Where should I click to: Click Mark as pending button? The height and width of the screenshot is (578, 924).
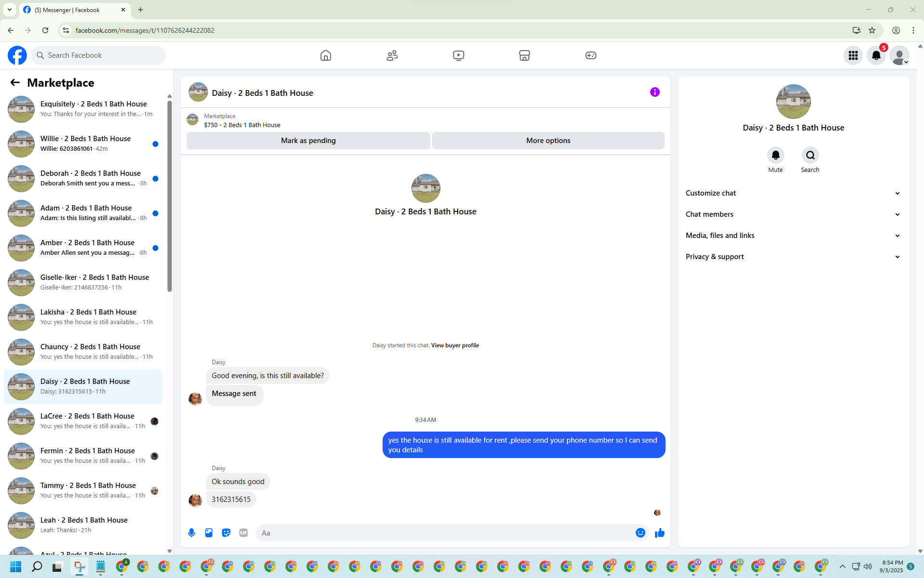point(308,141)
